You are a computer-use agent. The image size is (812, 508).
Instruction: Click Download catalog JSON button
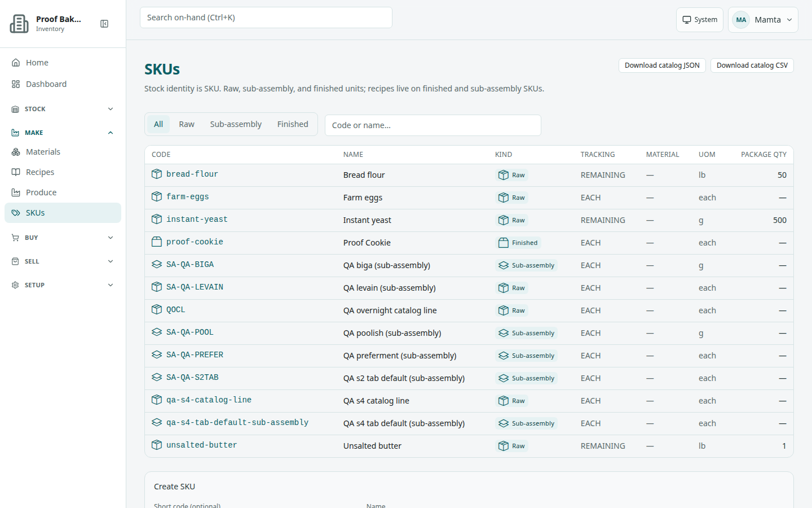click(662, 65)
